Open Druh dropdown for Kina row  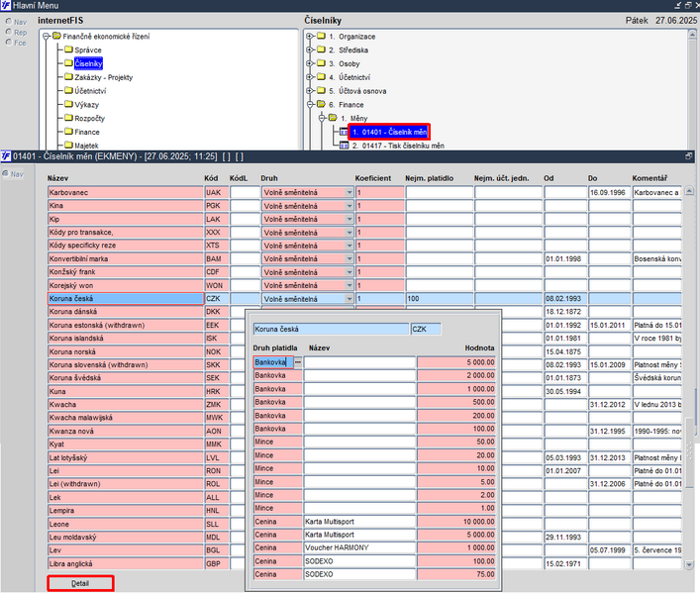click(x=350, y=206)
